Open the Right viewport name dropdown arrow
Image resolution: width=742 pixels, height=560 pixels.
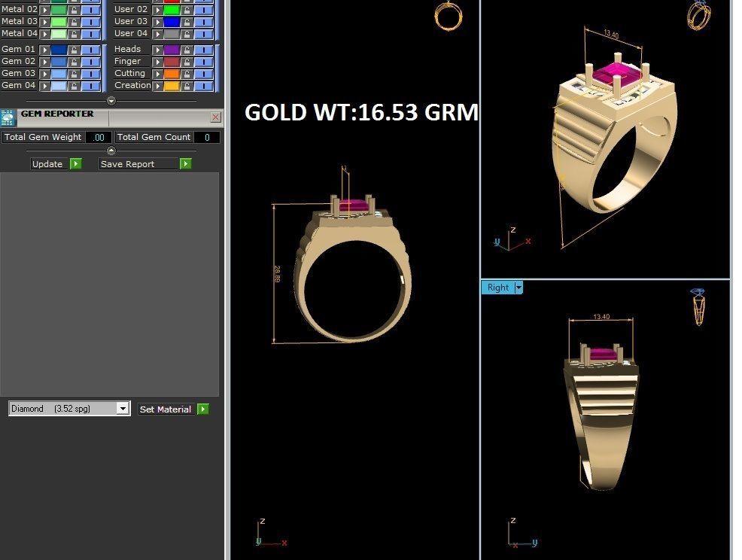tap(518, 288)
